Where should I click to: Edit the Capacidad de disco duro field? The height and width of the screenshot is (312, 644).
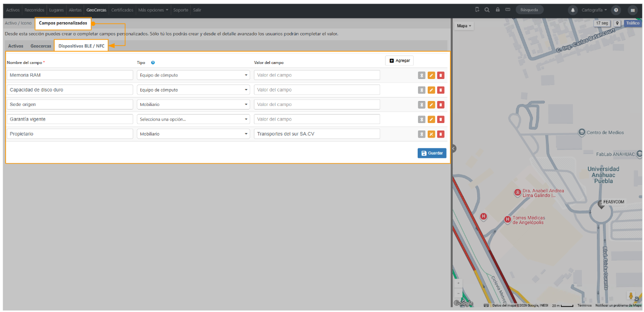tap(431, 90)
